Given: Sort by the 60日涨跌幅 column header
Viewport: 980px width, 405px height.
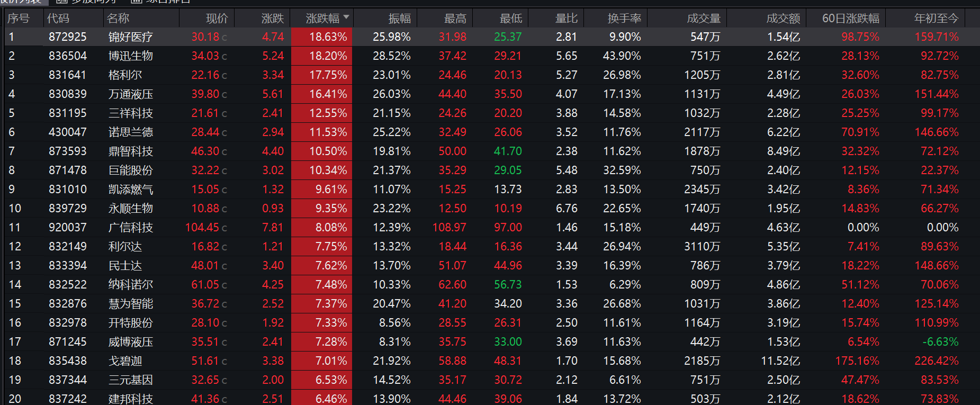Looking at the screenshot, I should tap(851, 19).
